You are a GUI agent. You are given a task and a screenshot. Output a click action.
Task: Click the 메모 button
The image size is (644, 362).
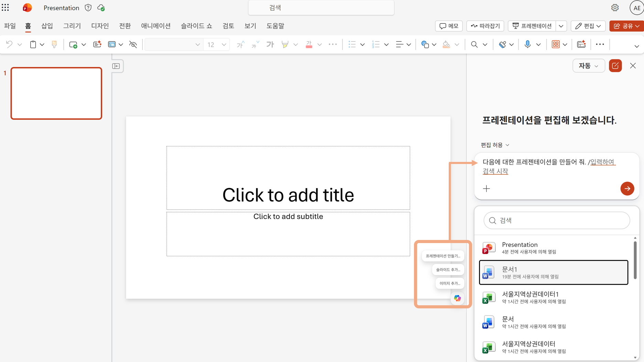pyautogui.click(x=449, y=26)
